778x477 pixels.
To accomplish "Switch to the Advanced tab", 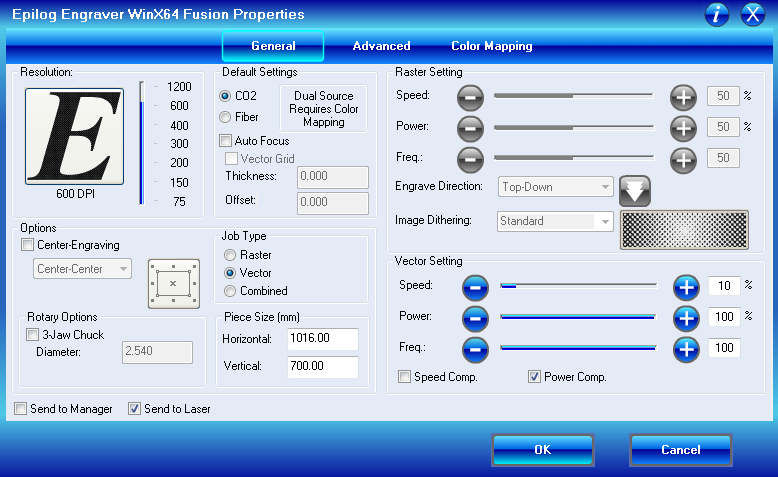I will coord(381,46).
